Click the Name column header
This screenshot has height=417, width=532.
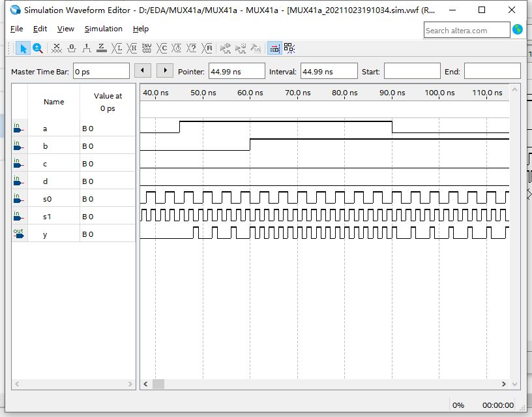tap(53, 102)
